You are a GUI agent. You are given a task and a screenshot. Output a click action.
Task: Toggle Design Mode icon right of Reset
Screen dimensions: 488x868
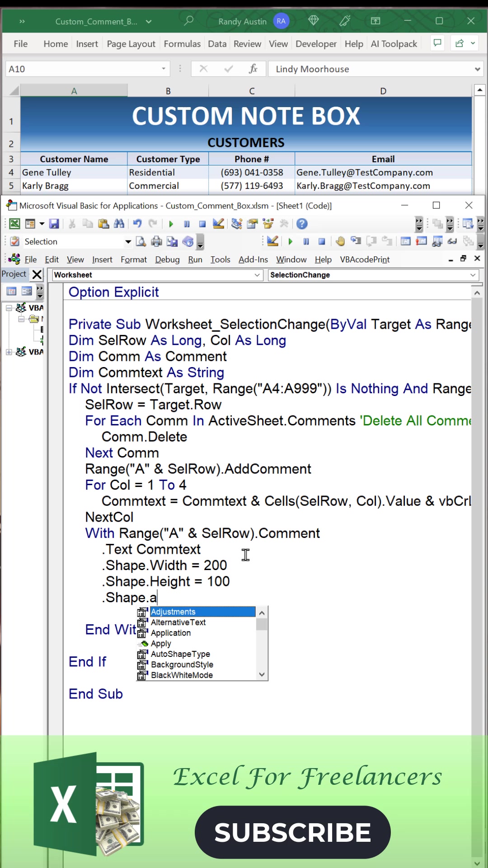point(219,224)
